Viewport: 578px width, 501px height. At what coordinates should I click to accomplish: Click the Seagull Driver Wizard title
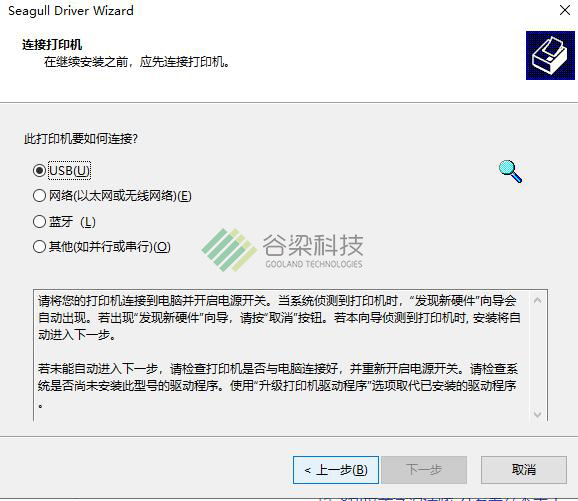71,11
